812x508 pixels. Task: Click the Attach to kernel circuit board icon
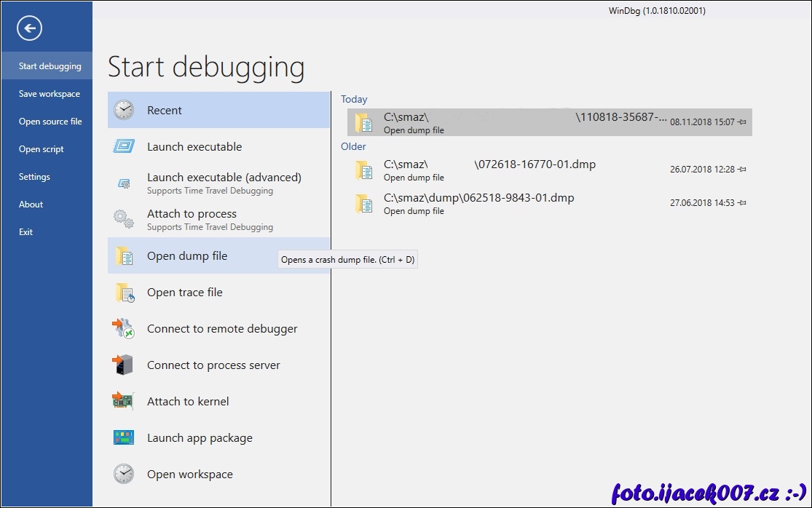tap(124, 402)
